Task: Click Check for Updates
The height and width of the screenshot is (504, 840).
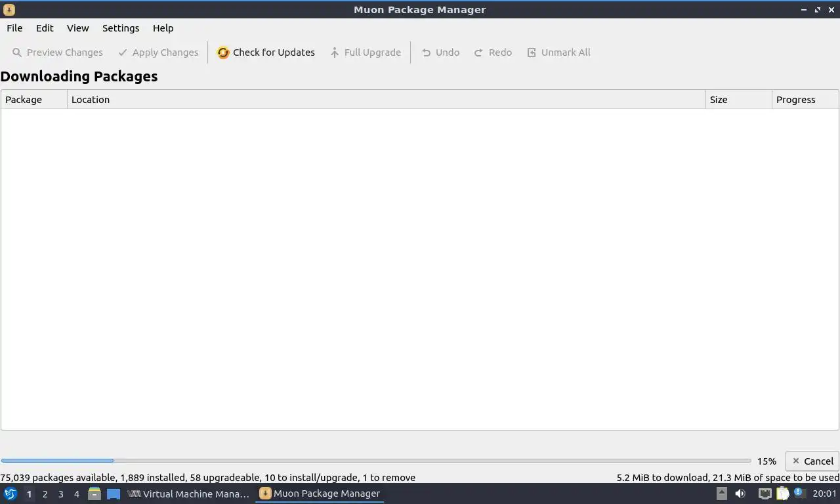Action: [266, 52]
